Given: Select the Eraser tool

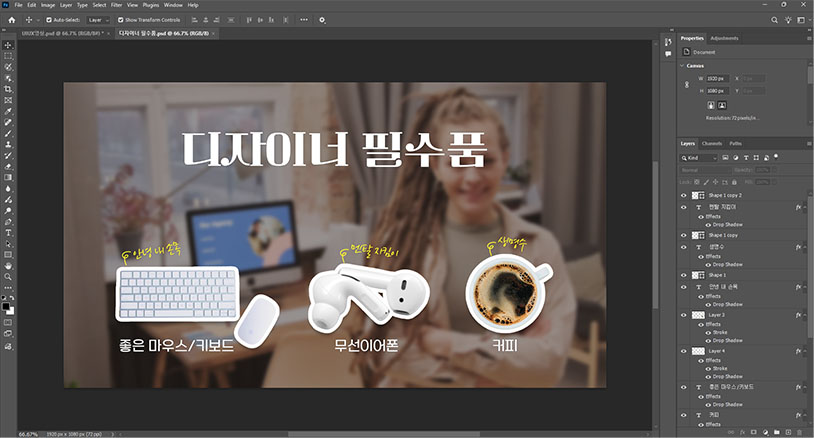Looking at the screenshot, I should click(x=8, y=167).
